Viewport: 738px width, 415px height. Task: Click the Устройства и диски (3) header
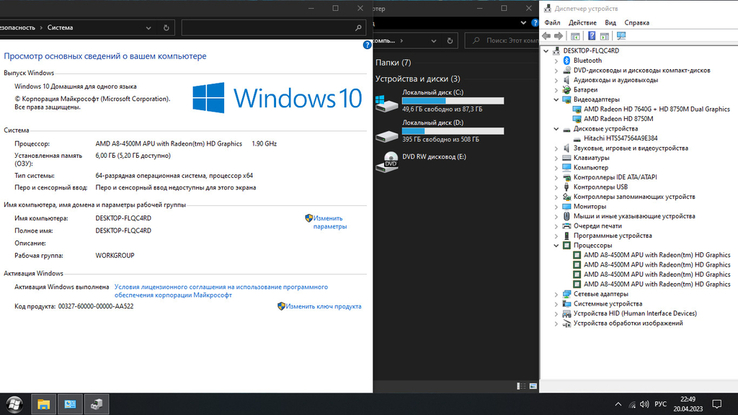(417, 79)
